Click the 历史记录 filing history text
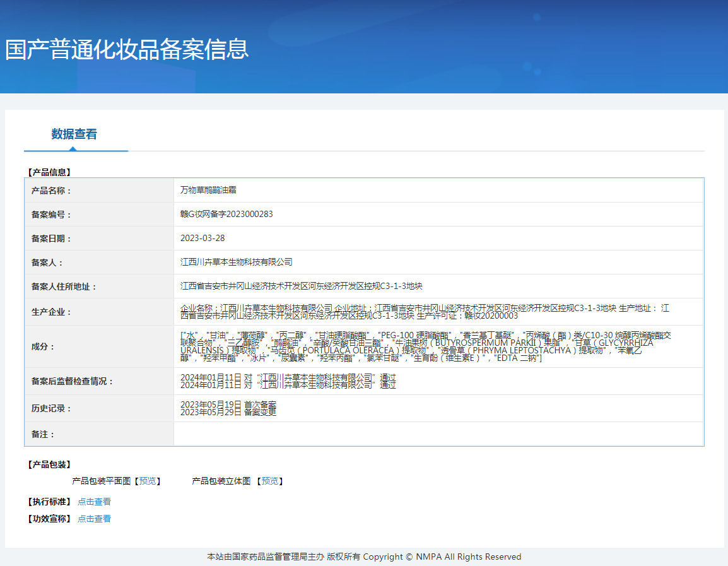Viewport: 728px width, 566px height. point(228,408)
